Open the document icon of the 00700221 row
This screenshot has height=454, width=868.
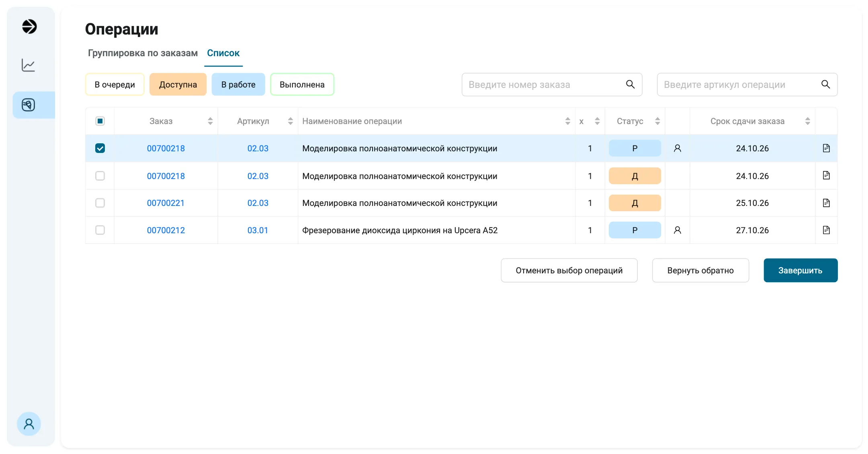[826, 203]
